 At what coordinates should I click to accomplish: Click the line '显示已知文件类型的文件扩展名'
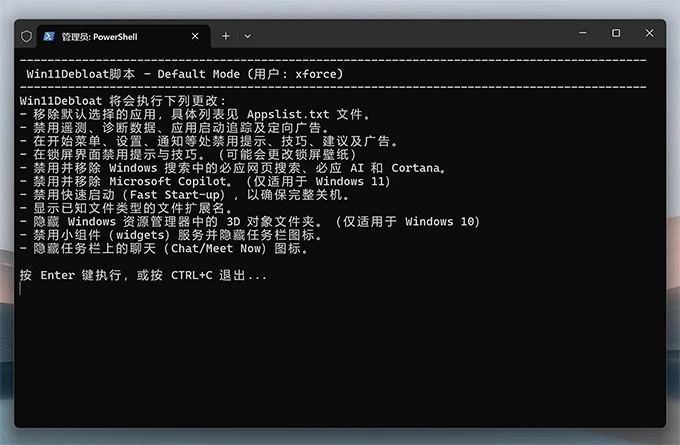[126, 208]
